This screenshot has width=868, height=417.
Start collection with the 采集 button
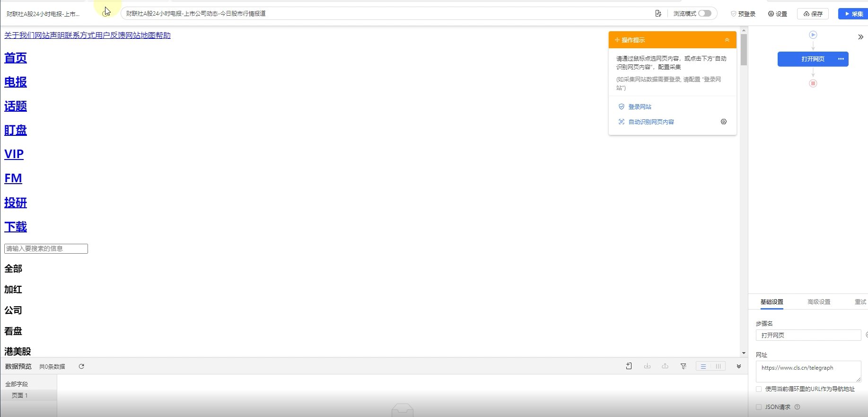click(x=854, y=14)
